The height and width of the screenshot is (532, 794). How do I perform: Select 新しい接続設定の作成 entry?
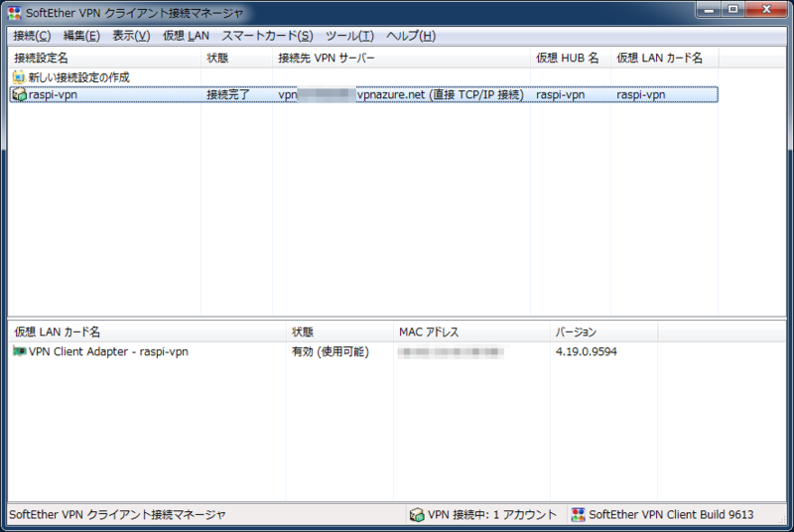coord(79,77)
